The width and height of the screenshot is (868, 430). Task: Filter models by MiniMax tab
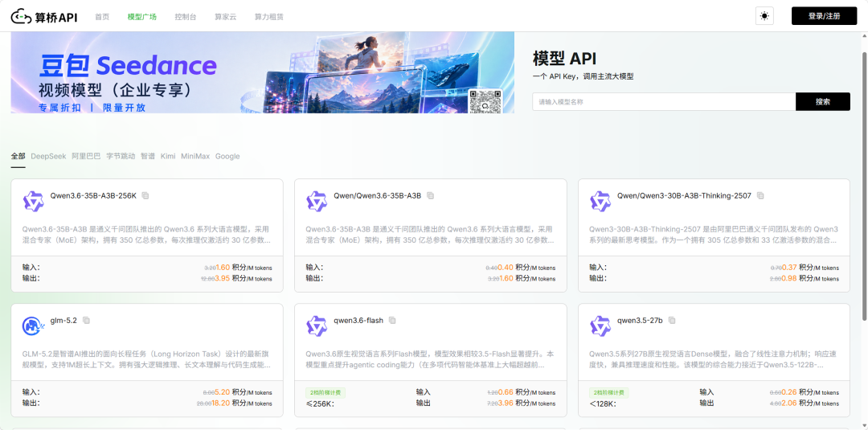195,157
